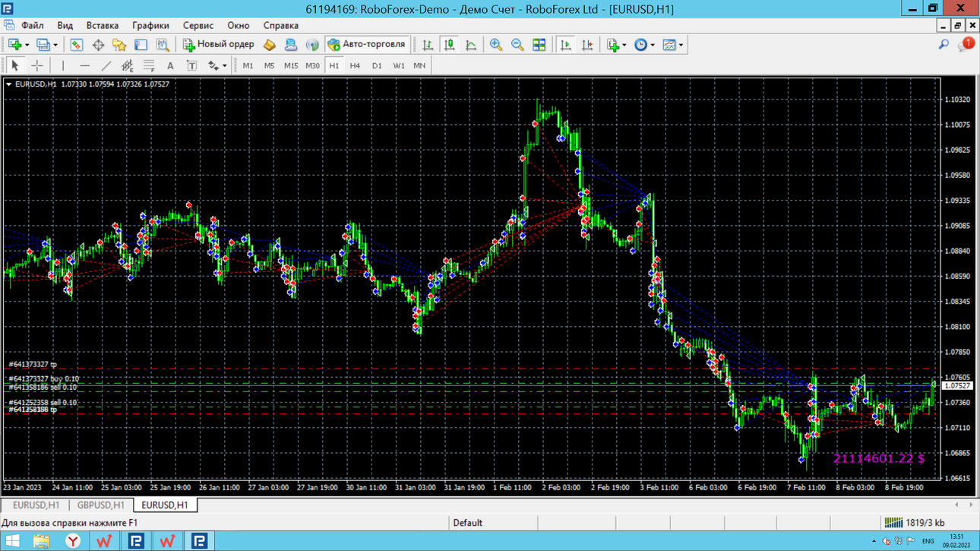Zoom out of the chart
This screenshot has height=551, width=980.
point(517,45)
